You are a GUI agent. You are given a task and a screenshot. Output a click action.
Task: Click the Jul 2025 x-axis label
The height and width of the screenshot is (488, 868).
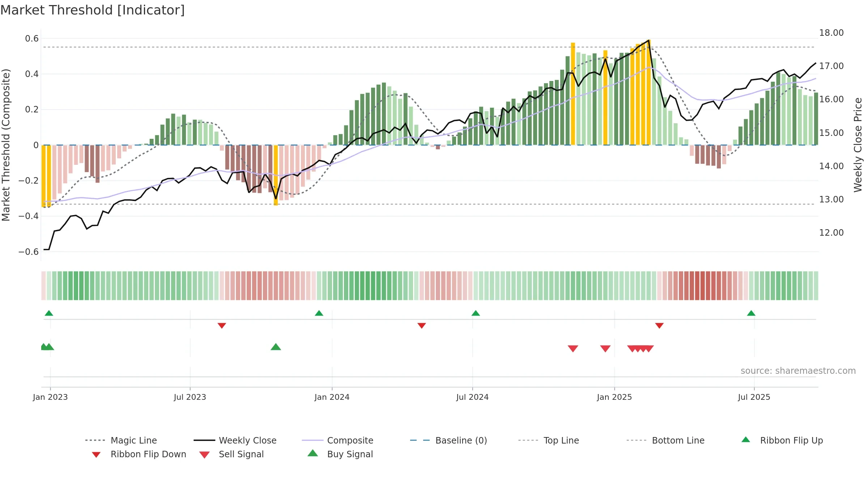pos(754,397)
